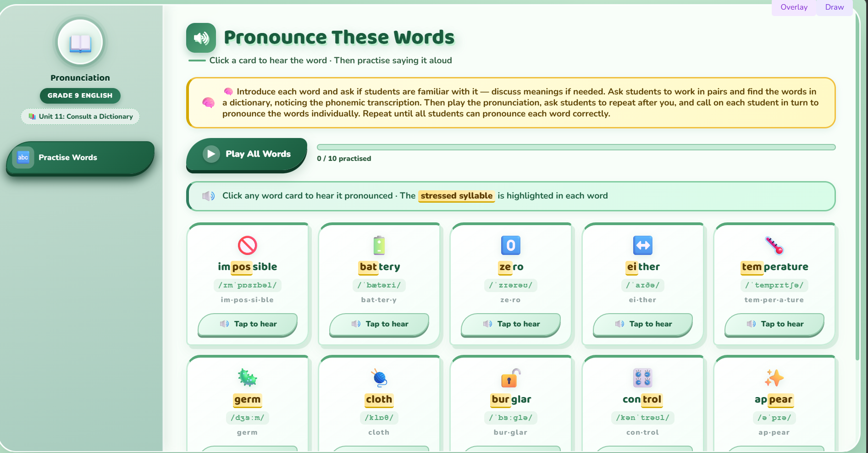The width and height of the screenshot is (868, 453).
Task: Click the 'battery' word heading
Action: click(x=379, y=267)
